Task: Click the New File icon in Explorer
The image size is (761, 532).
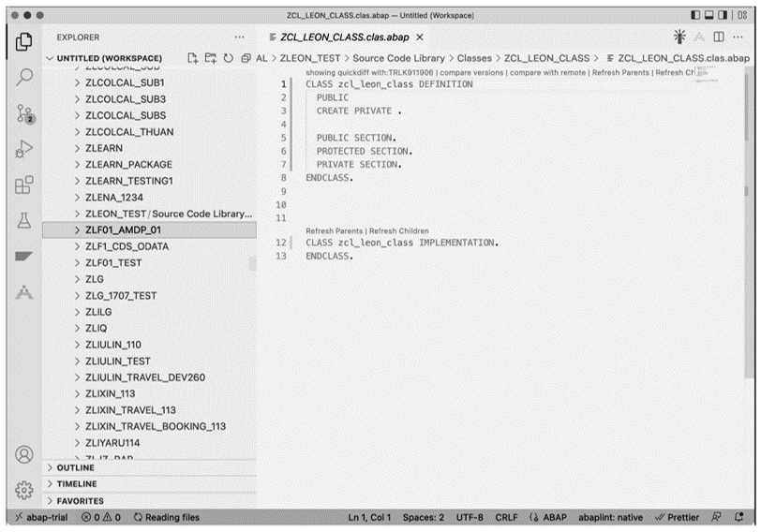Action: pos(193,58)
